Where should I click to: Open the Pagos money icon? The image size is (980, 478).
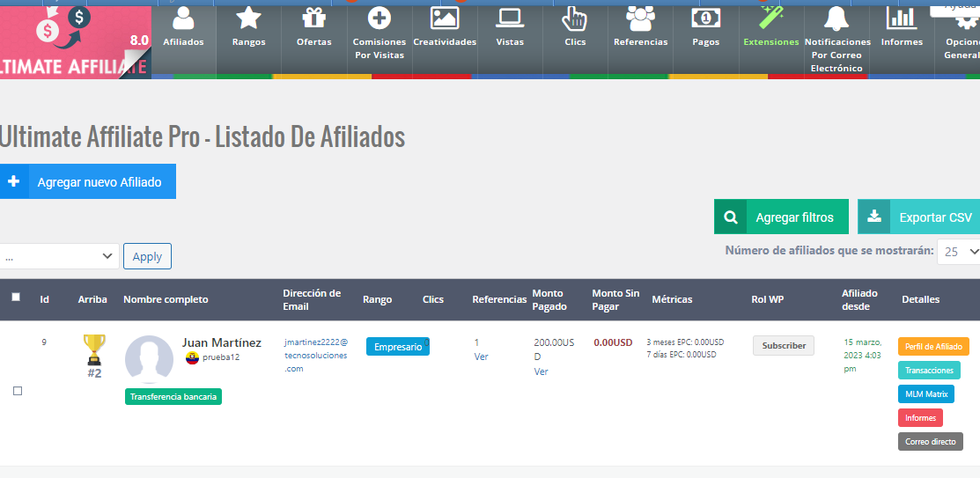tap(705, 18)
